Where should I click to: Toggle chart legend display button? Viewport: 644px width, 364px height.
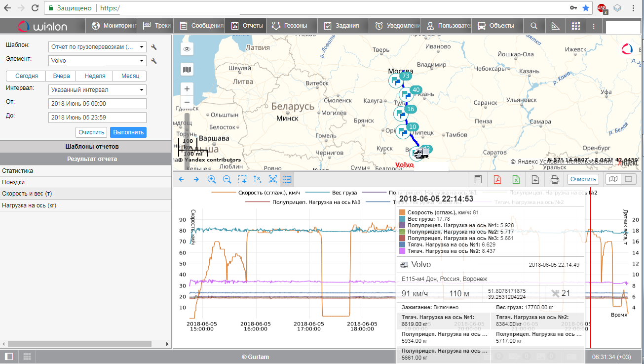click(x=288, y=179)
